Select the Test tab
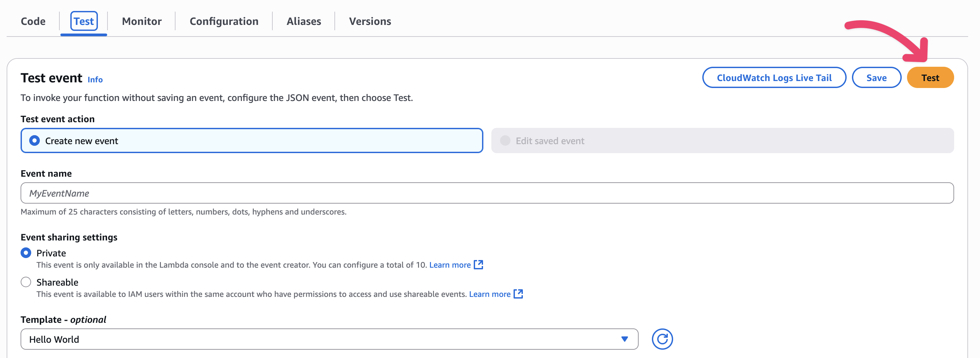The height and width of the screenshot is (358, 980). pos(84,21)
